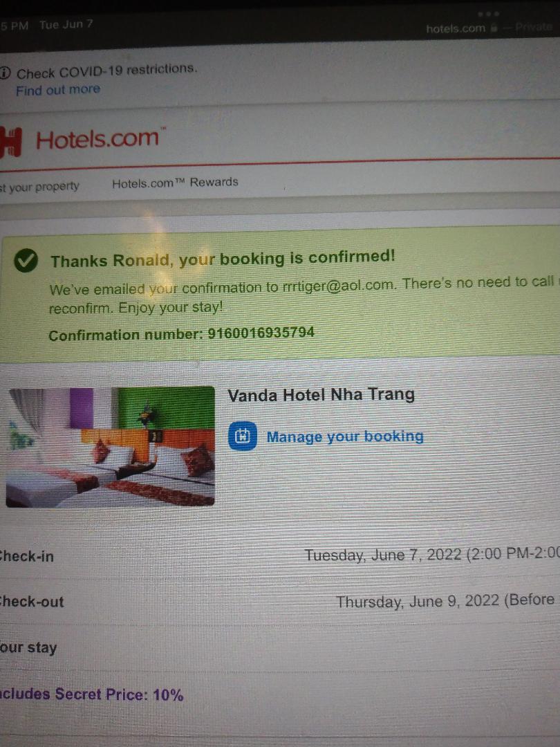Screen dimensions: 560x747
Task: Click the green confirmed checkmark icon
Action: 26,260
